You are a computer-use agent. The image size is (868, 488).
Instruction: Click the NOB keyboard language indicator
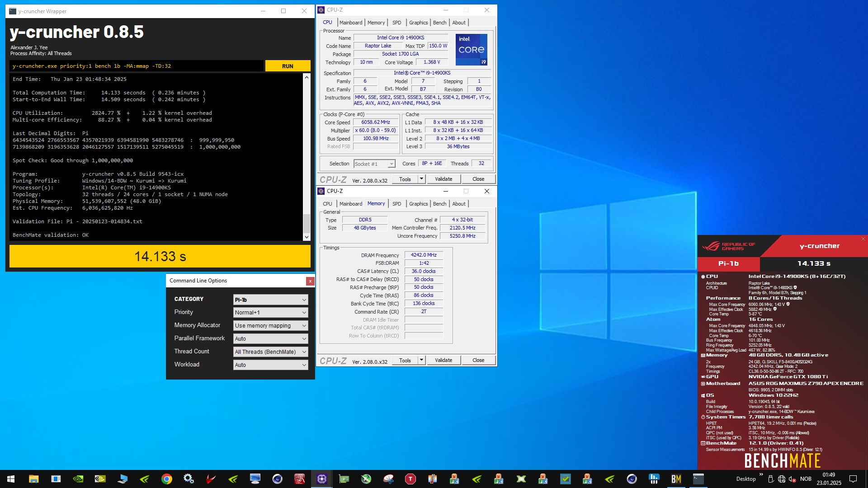[x=806, y=479]
